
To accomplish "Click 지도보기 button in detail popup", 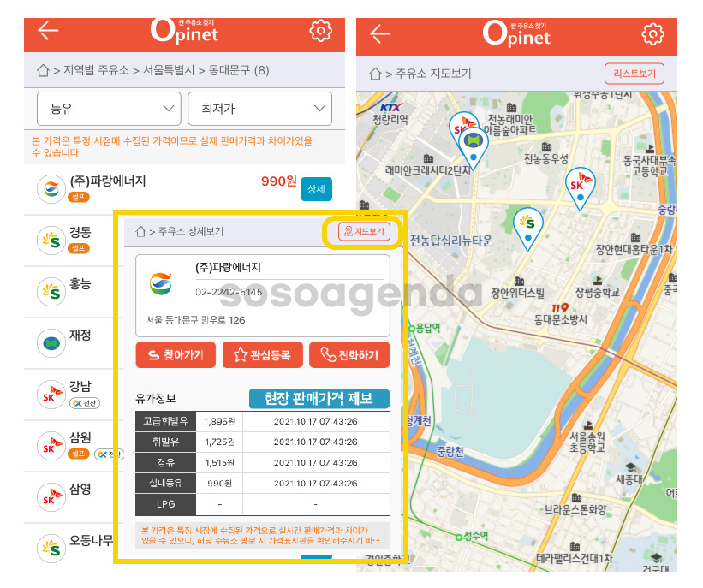I will pos(364,232).
